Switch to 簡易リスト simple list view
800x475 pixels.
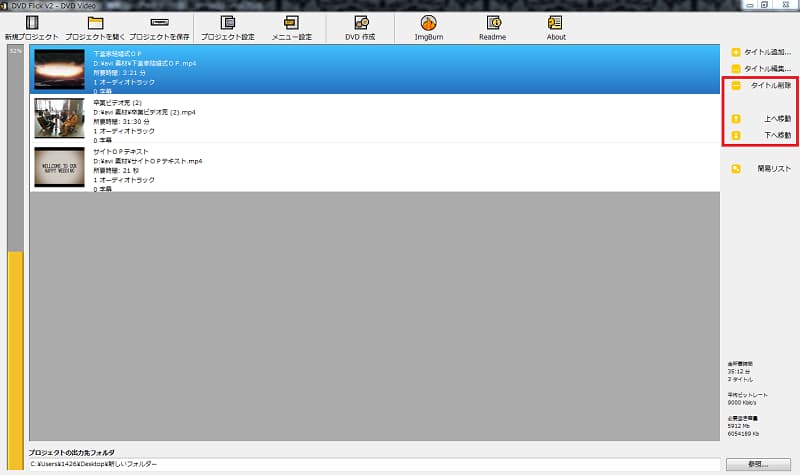tap(761, 168)
